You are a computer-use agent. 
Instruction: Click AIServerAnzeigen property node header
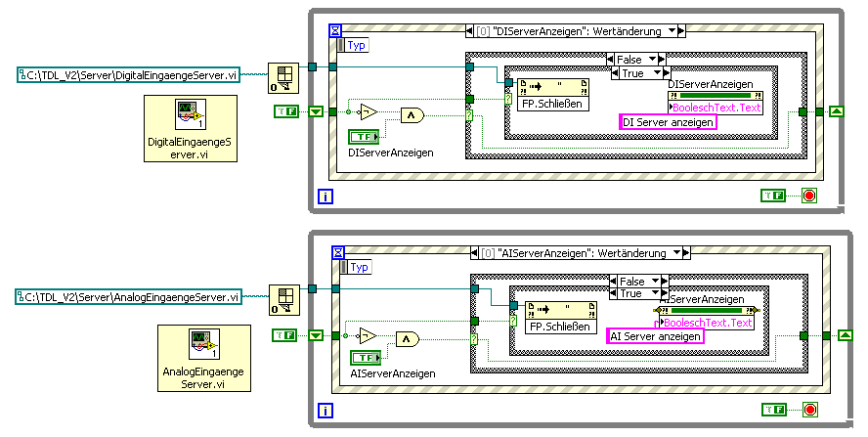707,311
